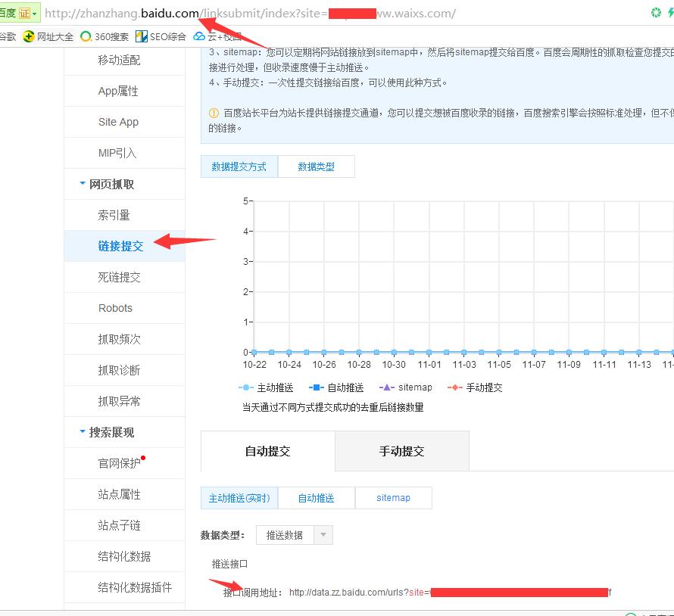Open 官网保护 in sidebar

125,463
